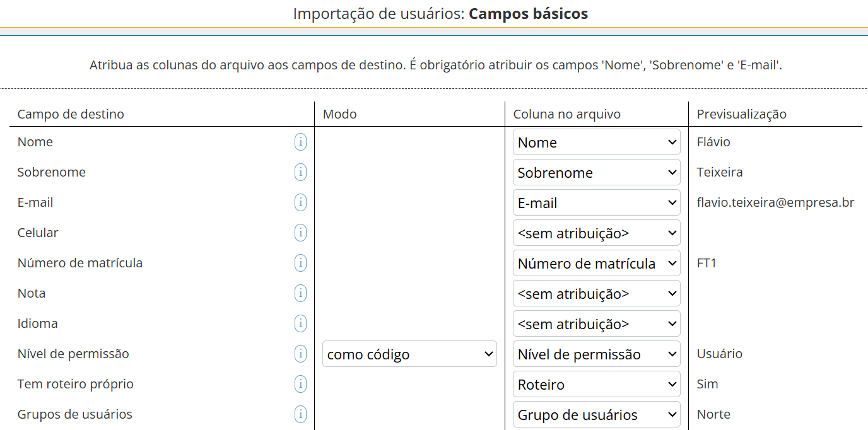
Task: Click the info icon beside Nota
Action: pyautogui.click(x=301, y=293)
